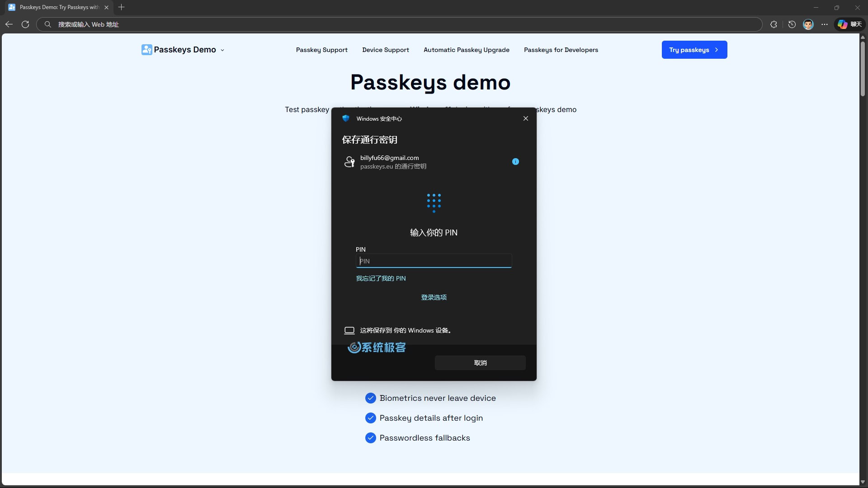Click the 取消 cancel button in the dialog
This screenshot has width=868, height=488.
480,363
